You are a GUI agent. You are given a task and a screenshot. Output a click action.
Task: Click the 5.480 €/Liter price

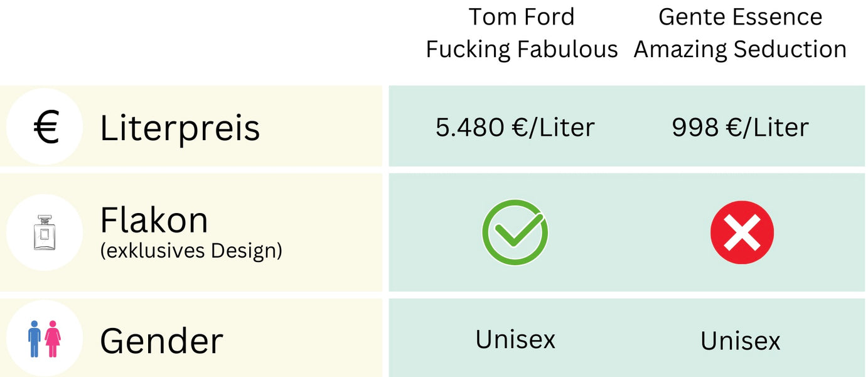click(x=515, y=128)
